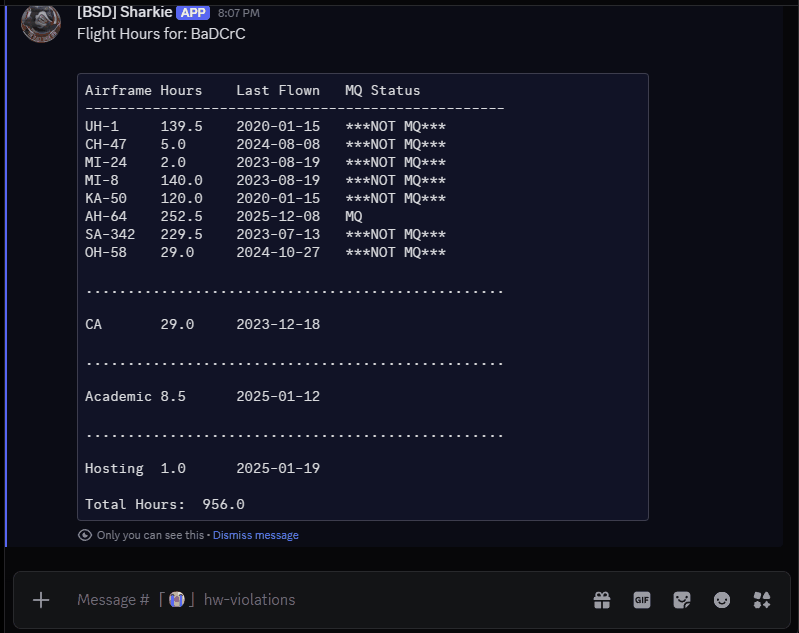The height and width of the screenshot is (633, 799).
Task: Click the Hosting 1.0 hours row
Action: pos(202,468)
